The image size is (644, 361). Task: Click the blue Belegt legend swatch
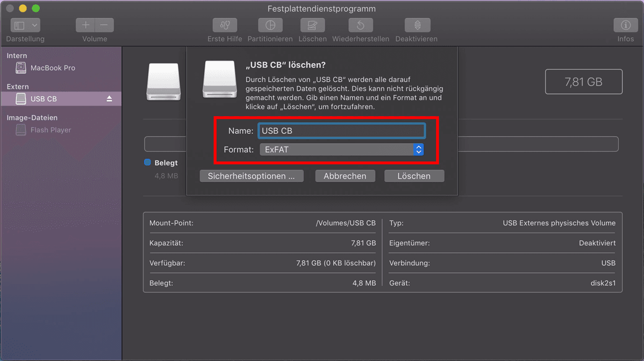pyautogui.click(x=147, y=162)
